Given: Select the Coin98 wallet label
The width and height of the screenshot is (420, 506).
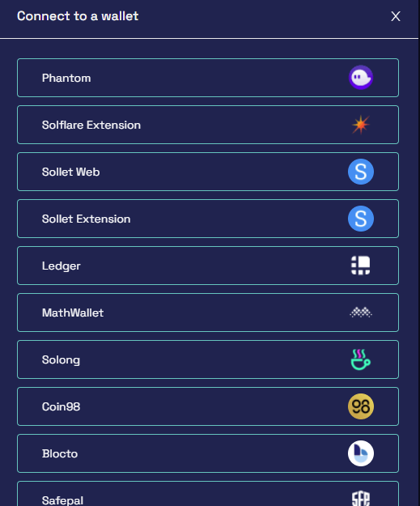Looking at the screenshot, I should [61, 406].
